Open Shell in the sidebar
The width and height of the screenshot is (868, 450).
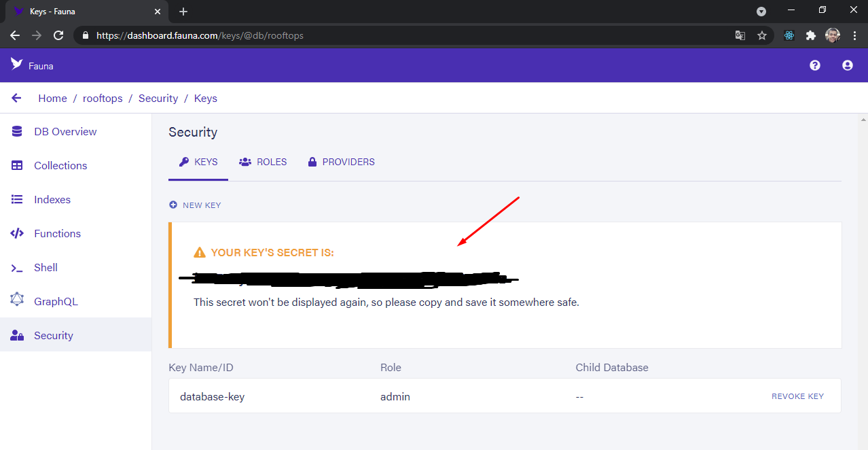75,267
